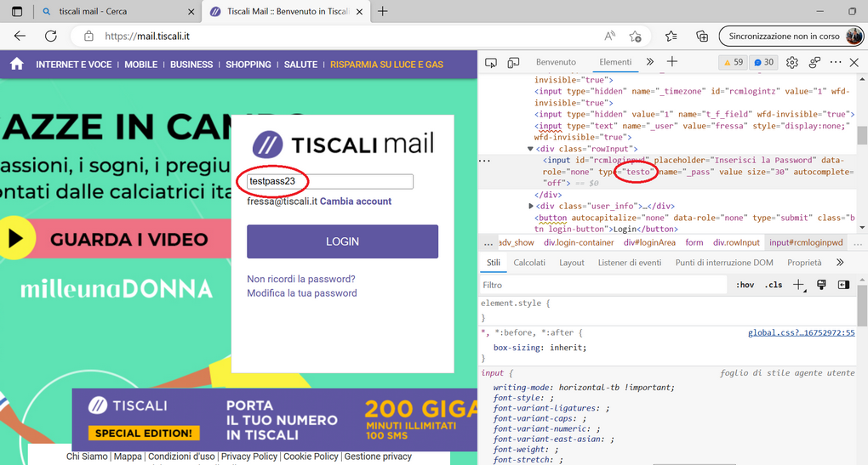Open a new browser tab
This screenshot has width=868, height=465.
tap(383, 11)
